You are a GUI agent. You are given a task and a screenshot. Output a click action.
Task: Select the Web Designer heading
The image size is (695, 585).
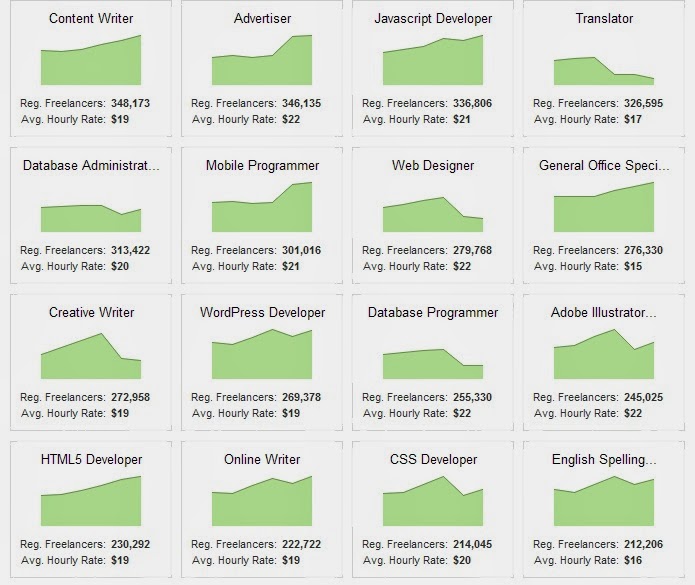tap(433, 165)
